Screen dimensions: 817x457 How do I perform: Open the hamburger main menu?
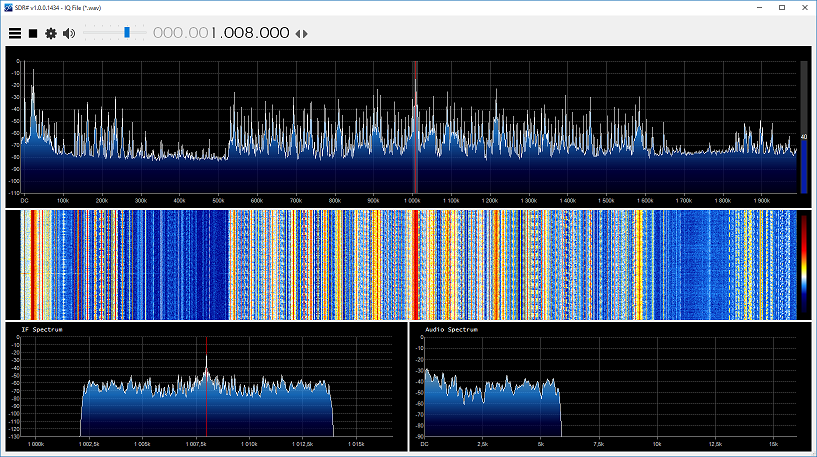(x=15, y=33)
